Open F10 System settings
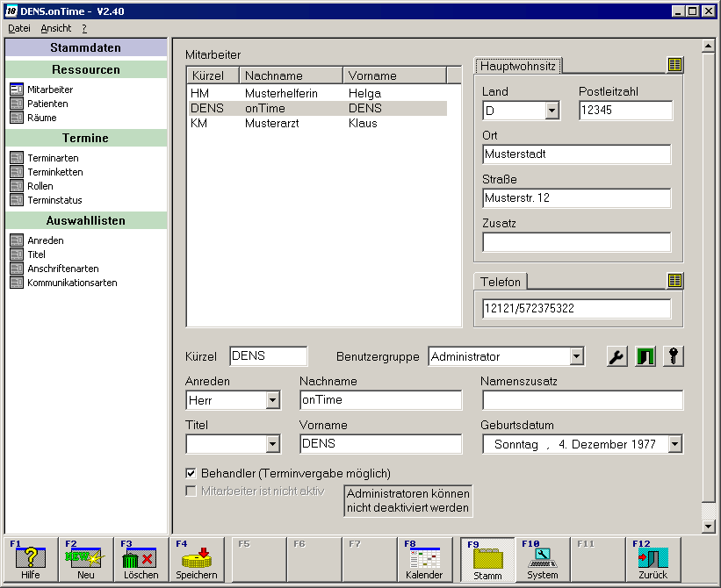 tap(543, 559)
